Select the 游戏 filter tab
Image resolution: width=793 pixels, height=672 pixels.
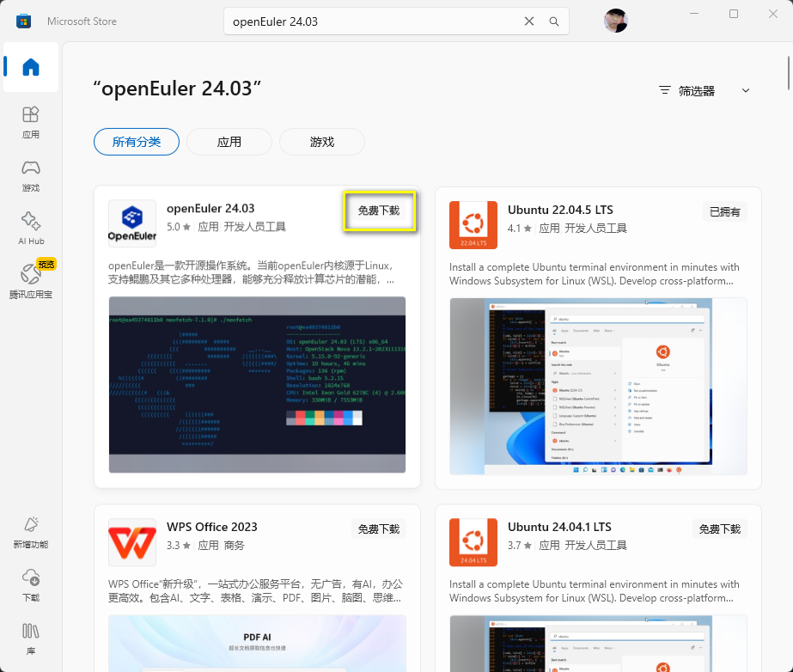tap(322, 142)
